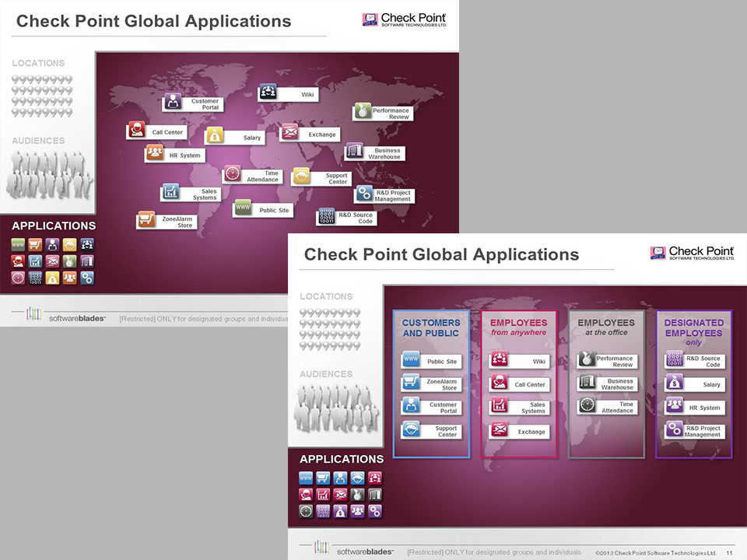This screenshot has width=747, height=560.
Task: Click the Check Point logo on the map slide
Action: 405,19
